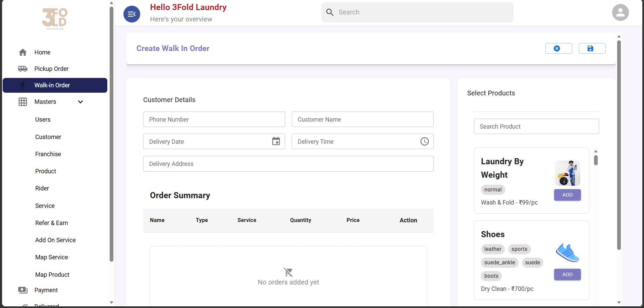Click the Masters grid icon
The height and width of the screenshot is (308, 644).
coord(23,102)
